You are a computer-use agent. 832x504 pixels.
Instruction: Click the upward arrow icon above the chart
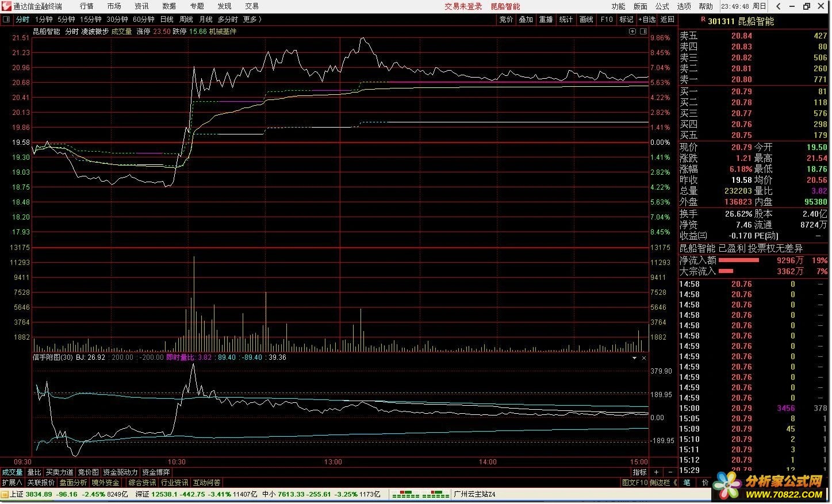[x=632, y=32]
